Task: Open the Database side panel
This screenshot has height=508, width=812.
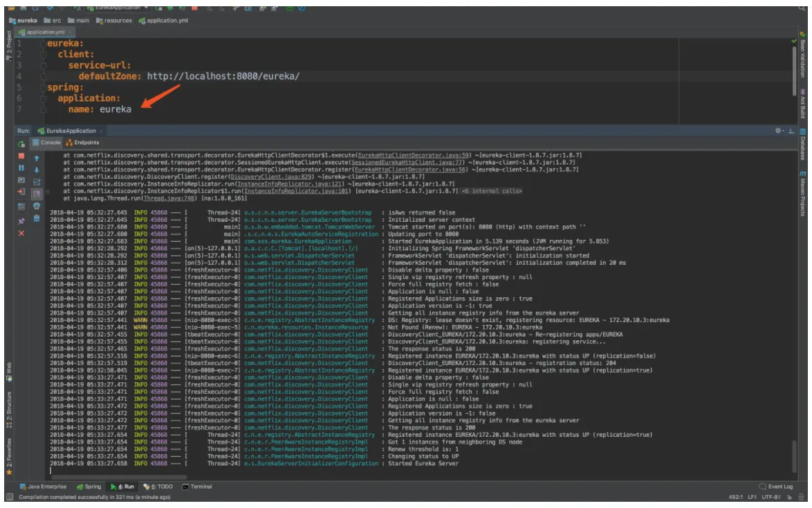Action: [802, 144]
